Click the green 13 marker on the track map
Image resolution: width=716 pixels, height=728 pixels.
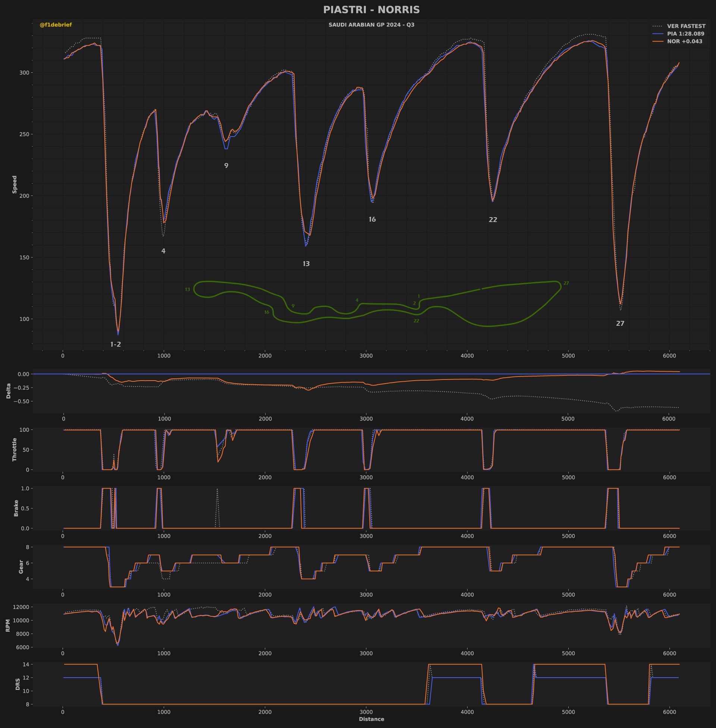coord(187,290)
